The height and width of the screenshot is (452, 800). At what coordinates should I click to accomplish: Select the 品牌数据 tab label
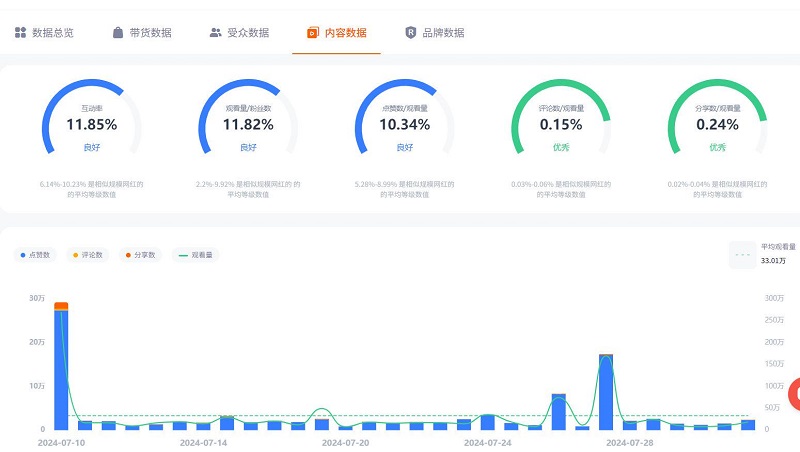click(x=442, y=33)
